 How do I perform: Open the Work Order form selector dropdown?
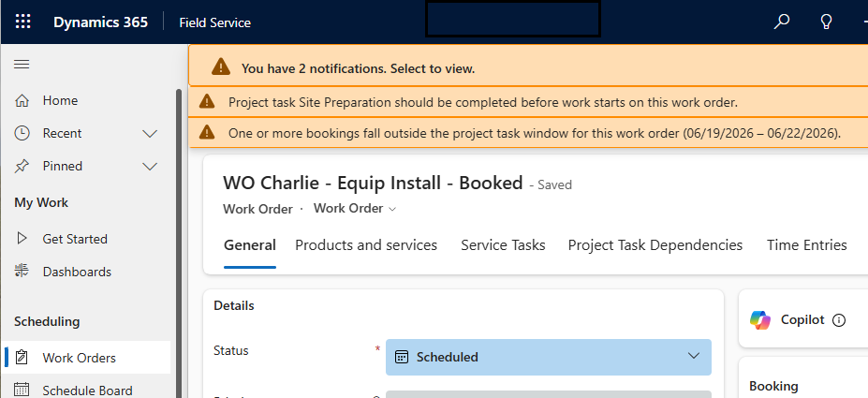(x=355, y=209)
